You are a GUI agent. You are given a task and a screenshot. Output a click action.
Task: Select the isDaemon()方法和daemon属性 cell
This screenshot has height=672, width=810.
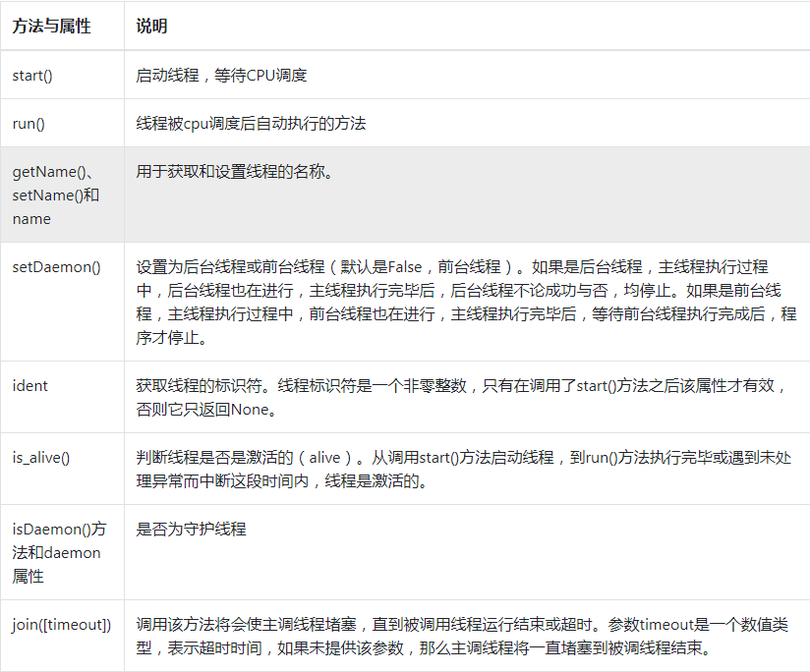tap(58, 552)
